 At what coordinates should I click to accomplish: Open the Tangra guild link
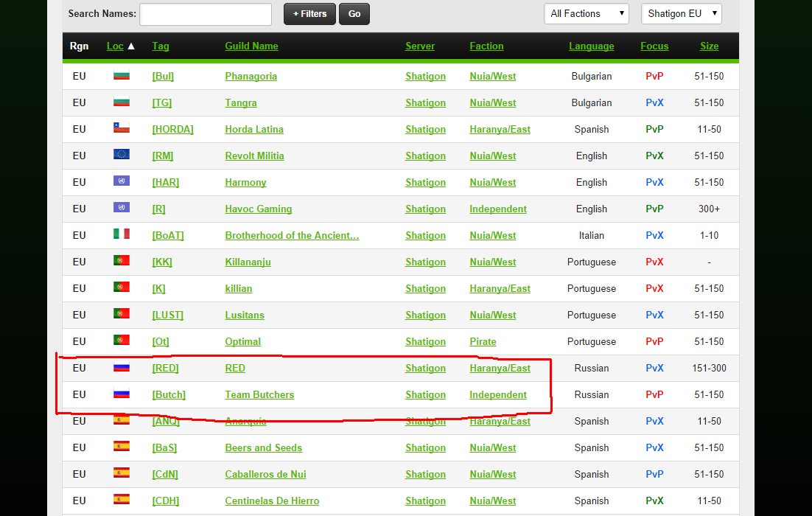pyautogui.click(x=241, y=102)
